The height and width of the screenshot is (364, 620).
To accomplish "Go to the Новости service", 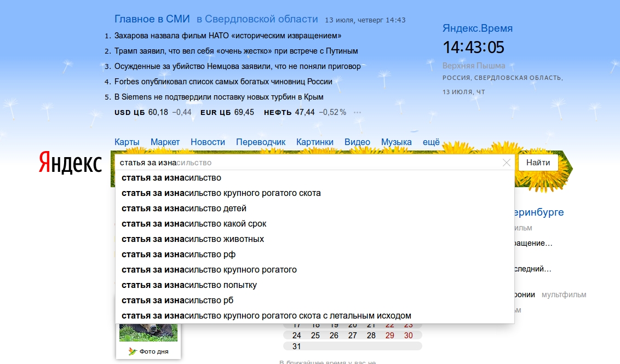I will point(208,142).
